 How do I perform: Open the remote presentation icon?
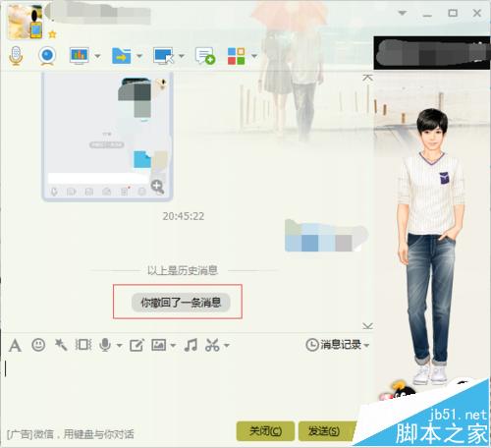80,56
